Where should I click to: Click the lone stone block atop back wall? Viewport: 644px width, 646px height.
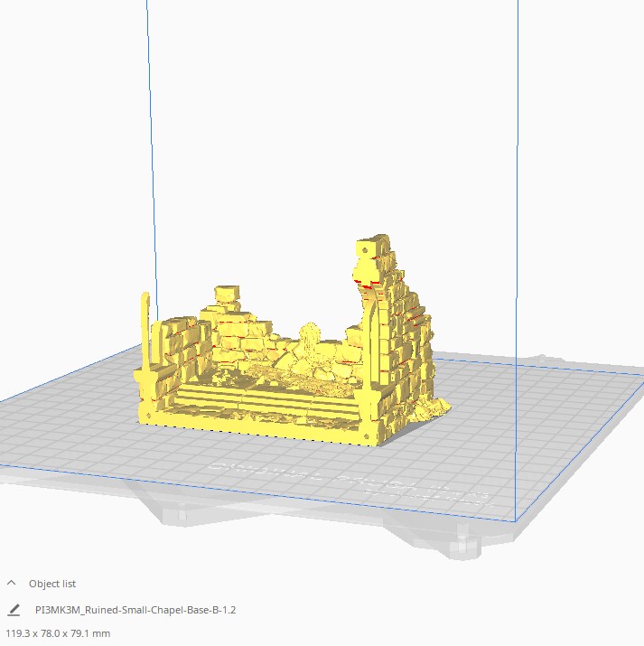tap(226, 295)
